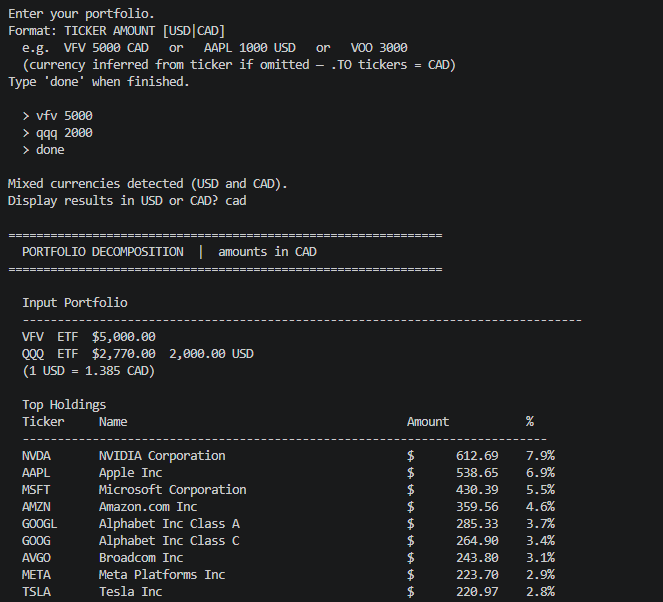
Task: Click the example 'AAPL 1000 USD'
Action: pos(249,48)
